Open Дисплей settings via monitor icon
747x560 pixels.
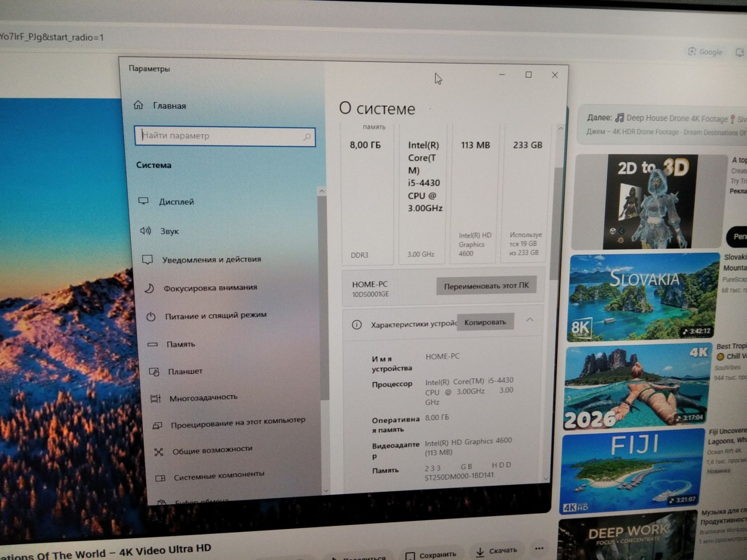(x=143, y=201)
